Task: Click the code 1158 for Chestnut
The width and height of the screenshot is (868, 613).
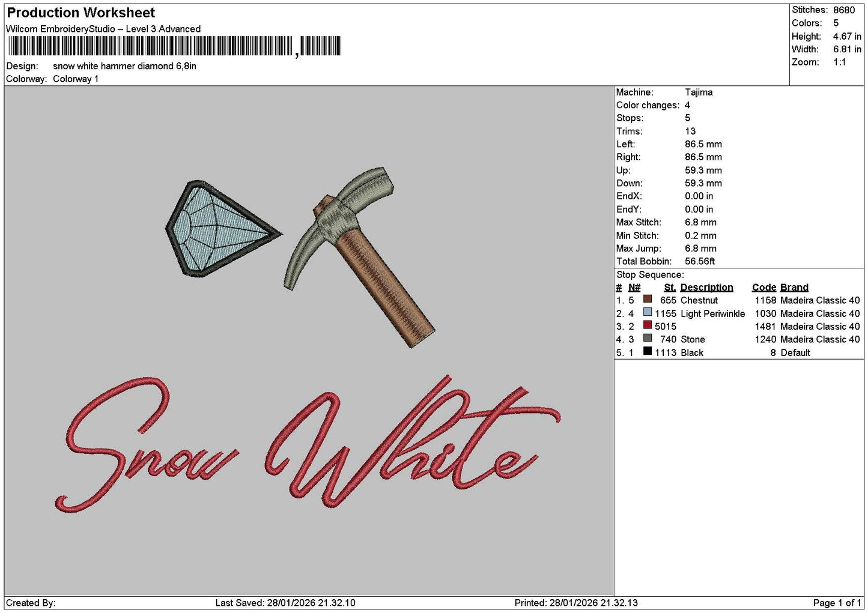Action: click(765, 300)
